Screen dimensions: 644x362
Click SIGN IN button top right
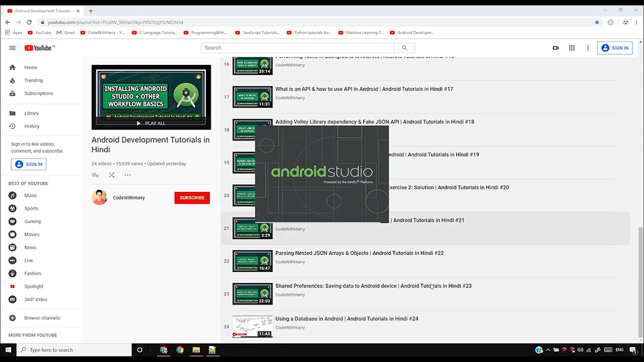pyautogui.click(x=615, y=48)
